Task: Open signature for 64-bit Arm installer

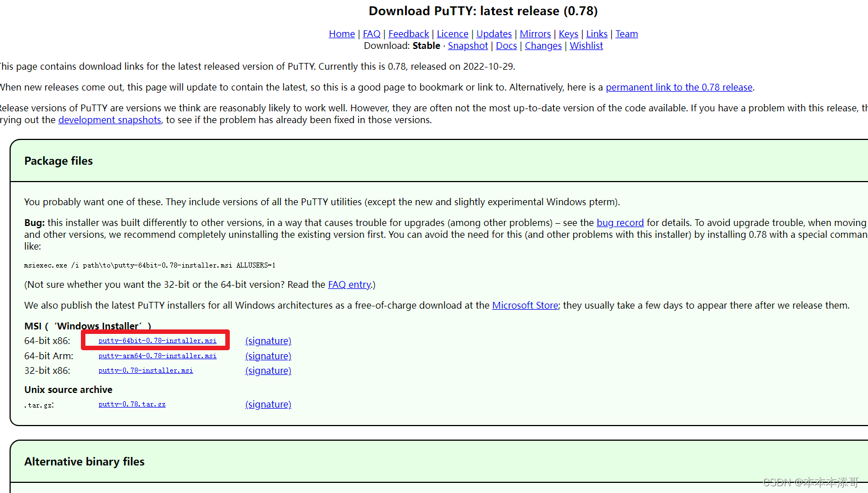Action: (x=268, y=356)
